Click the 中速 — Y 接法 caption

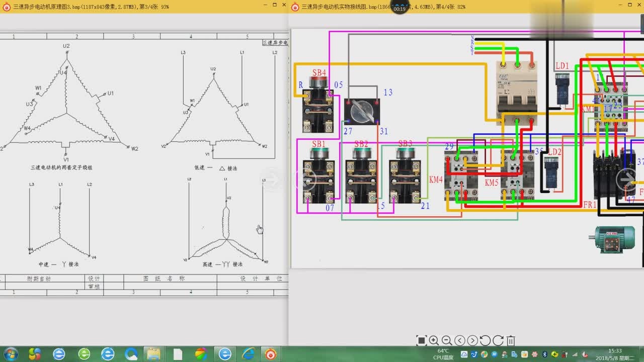[x=59, y=264]
